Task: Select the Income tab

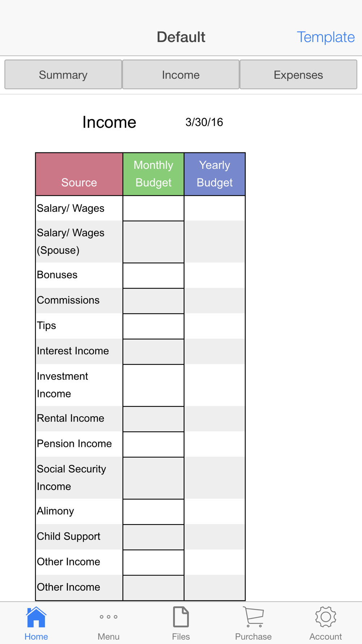Action: [181, 75]
